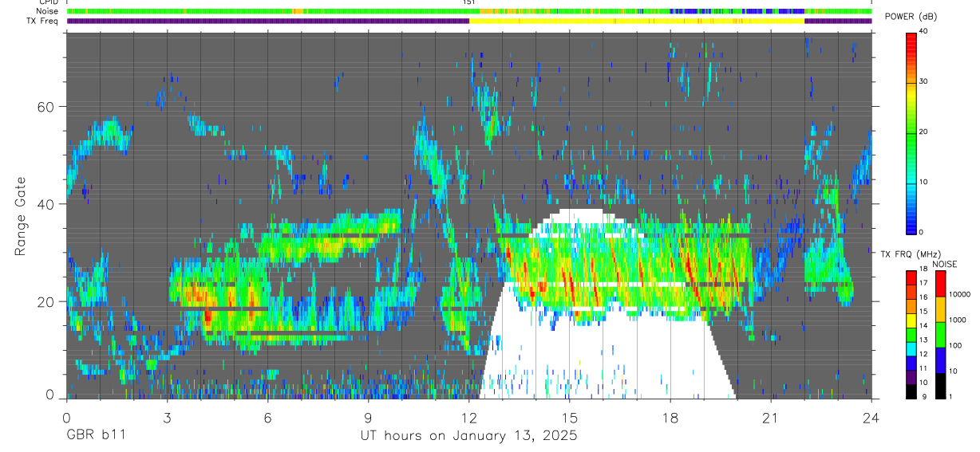Screen dimensions: 980x452
Task: Click the green Noise strip above the plot
Action: 469,12
